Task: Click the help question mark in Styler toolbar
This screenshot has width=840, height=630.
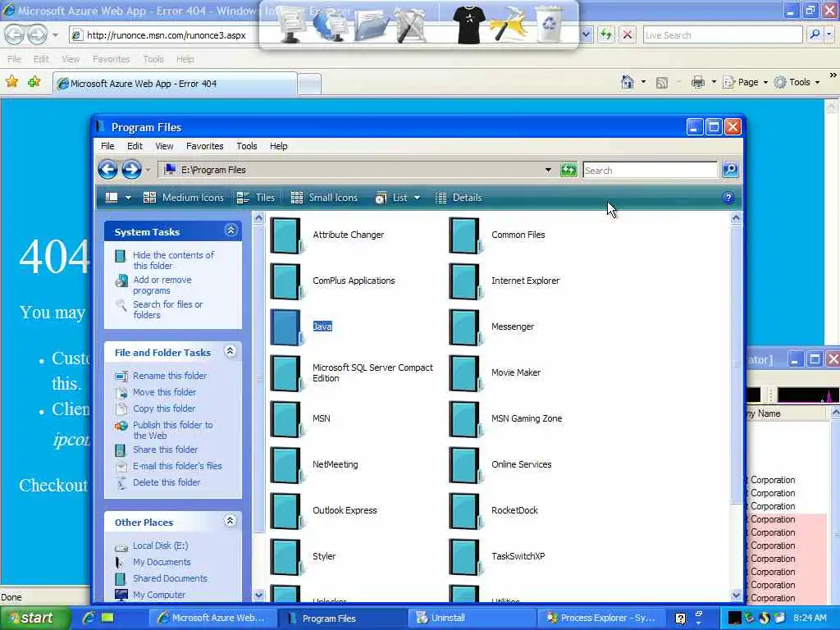Action: (728, 199)
